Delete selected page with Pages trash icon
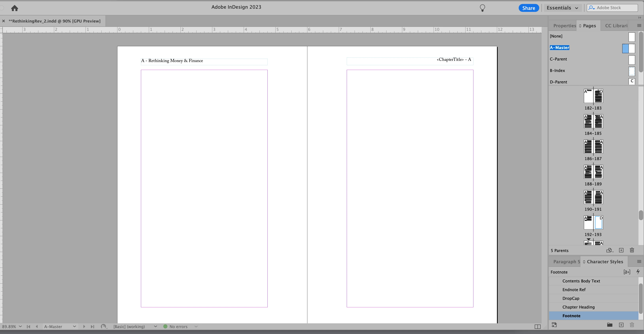 click(632, 250)
